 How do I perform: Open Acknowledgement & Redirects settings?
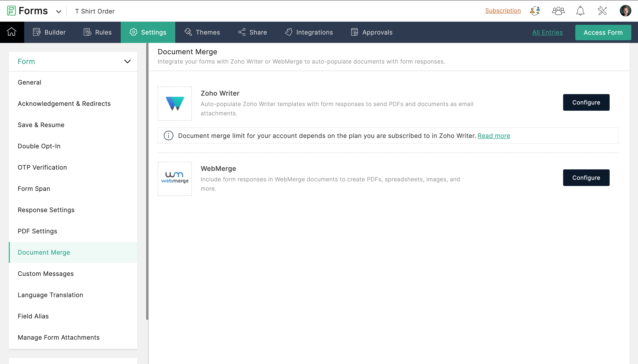(x=73, y=103)
